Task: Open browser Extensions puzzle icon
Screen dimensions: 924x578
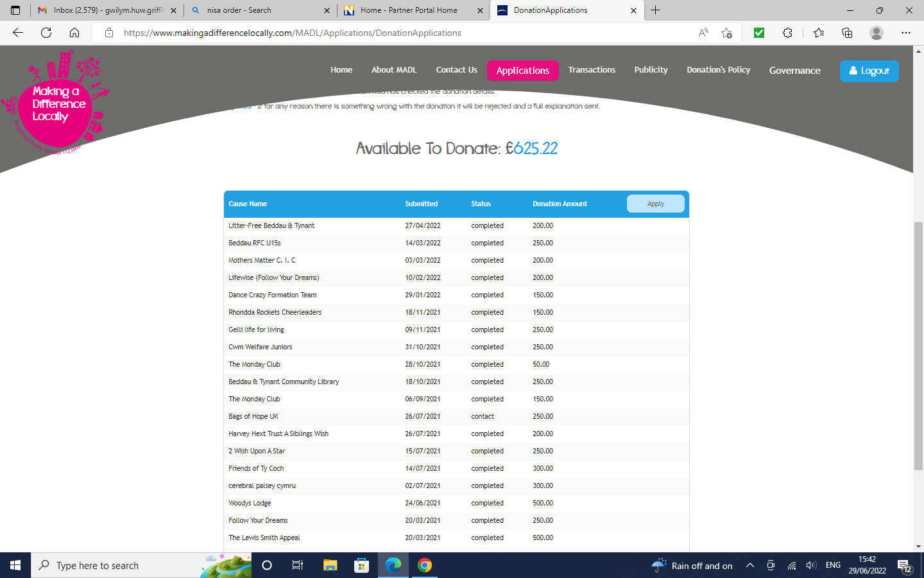Action: (x=787, y=33)
